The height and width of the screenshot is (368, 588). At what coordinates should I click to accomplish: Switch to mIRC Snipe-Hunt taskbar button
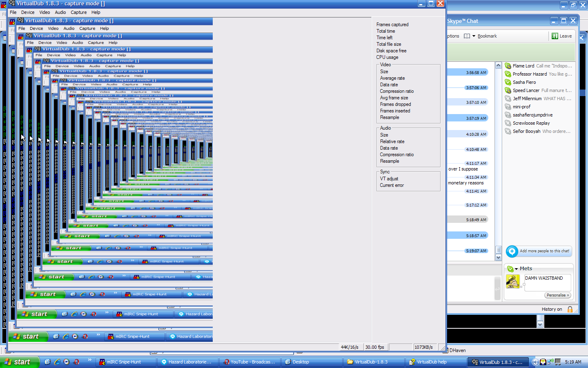point(127,362)
